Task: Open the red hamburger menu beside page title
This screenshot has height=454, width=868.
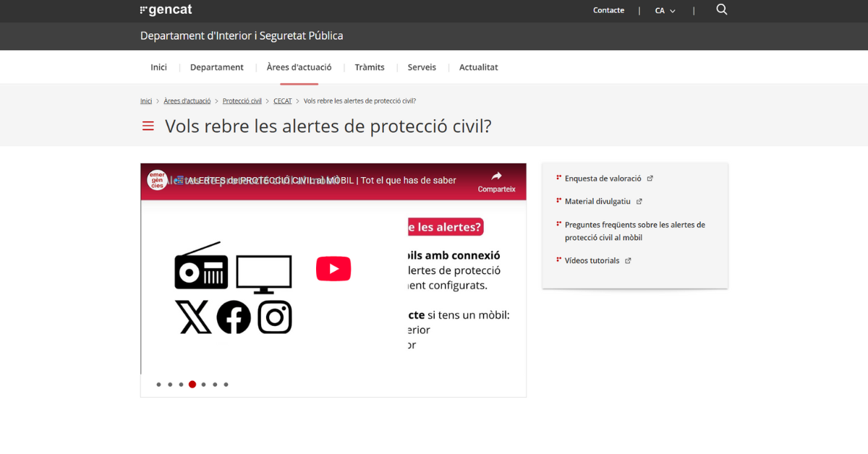Action: (148, 126)
